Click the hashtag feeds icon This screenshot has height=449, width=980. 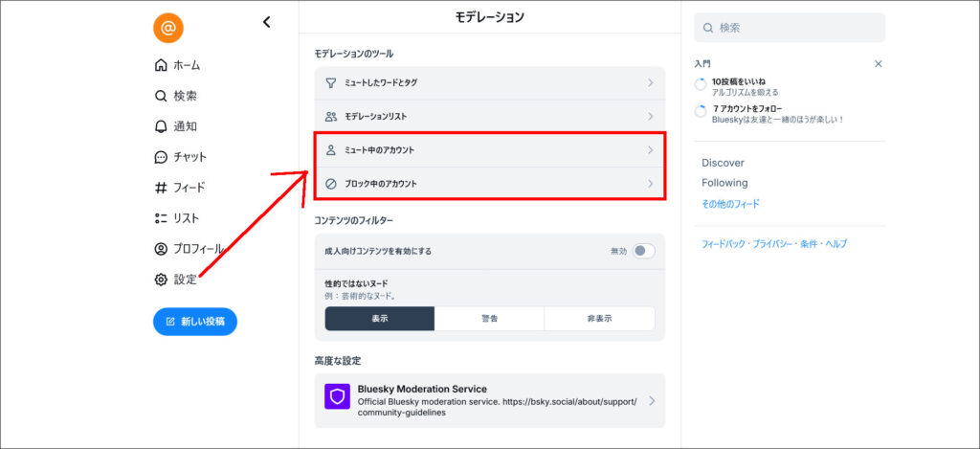point(161,188)
